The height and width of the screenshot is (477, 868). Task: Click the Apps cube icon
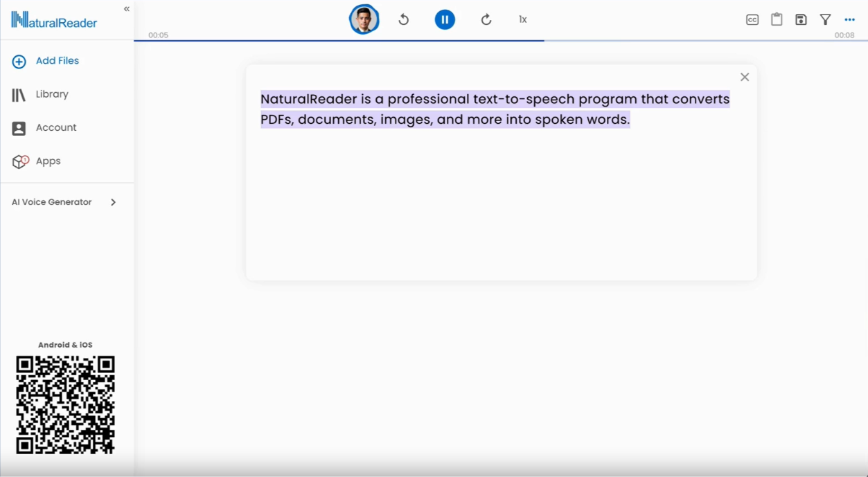20,161
